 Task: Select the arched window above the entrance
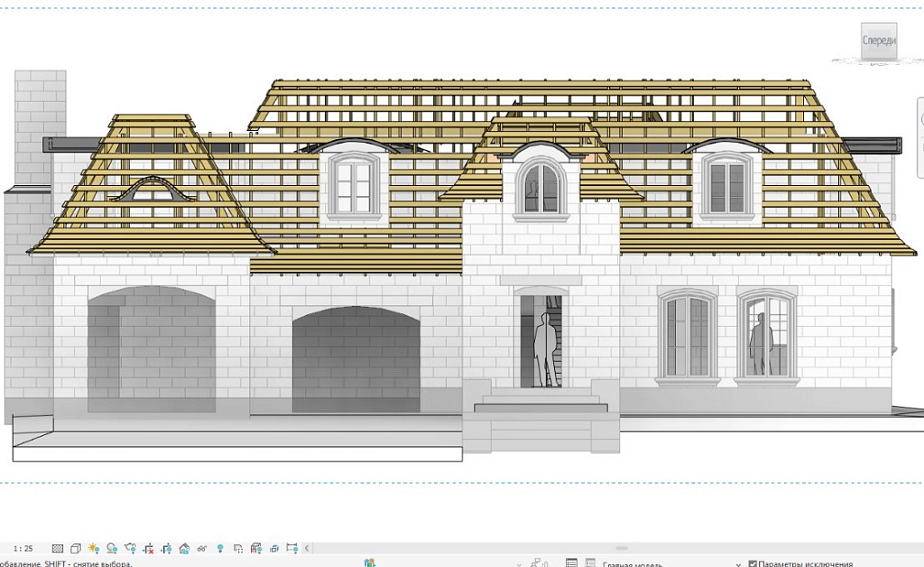(x=541, y=188)
